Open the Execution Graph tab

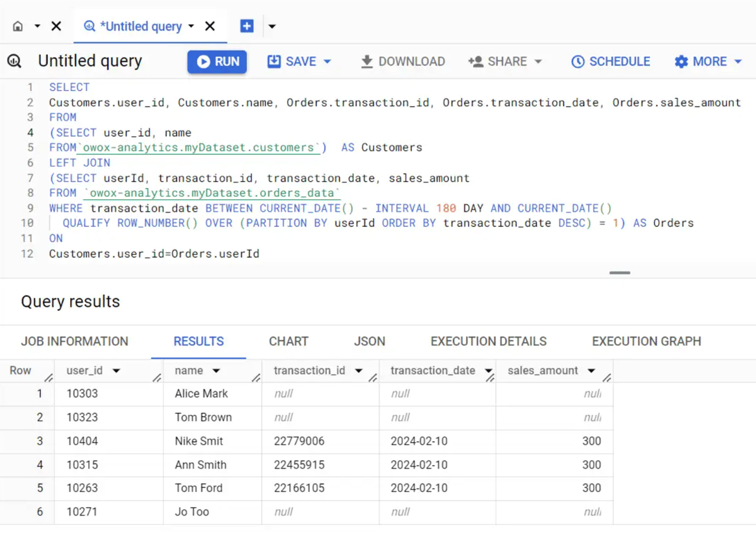coord(646,341)
